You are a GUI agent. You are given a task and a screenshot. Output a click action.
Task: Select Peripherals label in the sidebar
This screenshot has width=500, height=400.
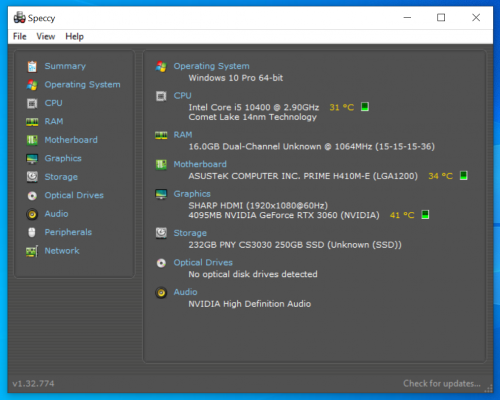[x=68, y=232]
